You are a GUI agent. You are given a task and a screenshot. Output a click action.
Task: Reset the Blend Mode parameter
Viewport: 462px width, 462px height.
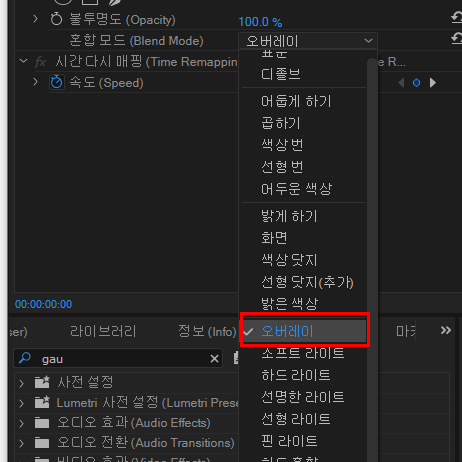[457, 39]
